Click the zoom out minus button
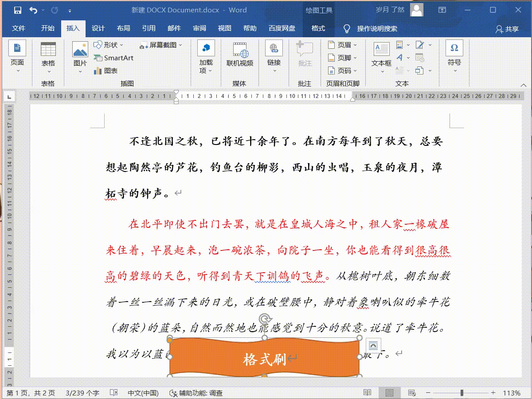 point(428,393)
